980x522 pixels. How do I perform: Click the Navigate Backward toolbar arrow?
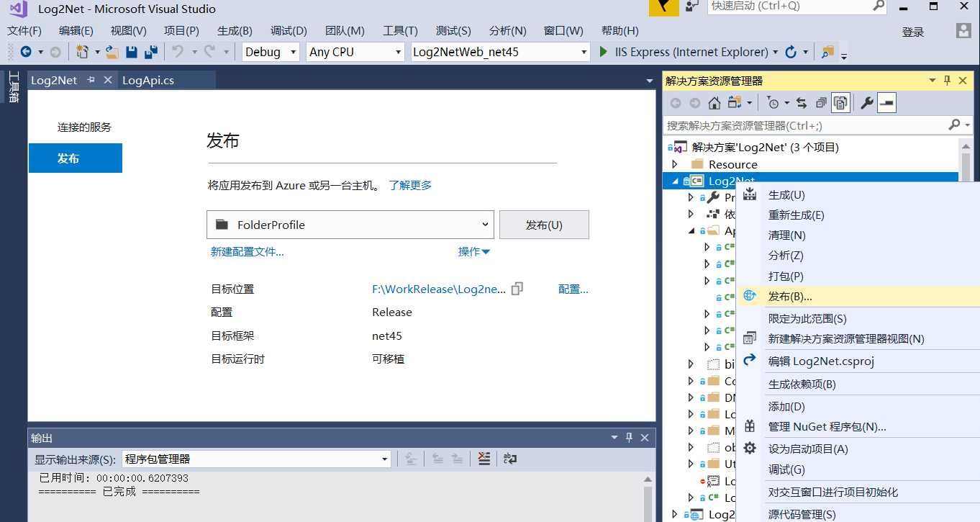[x=26, y=52]
